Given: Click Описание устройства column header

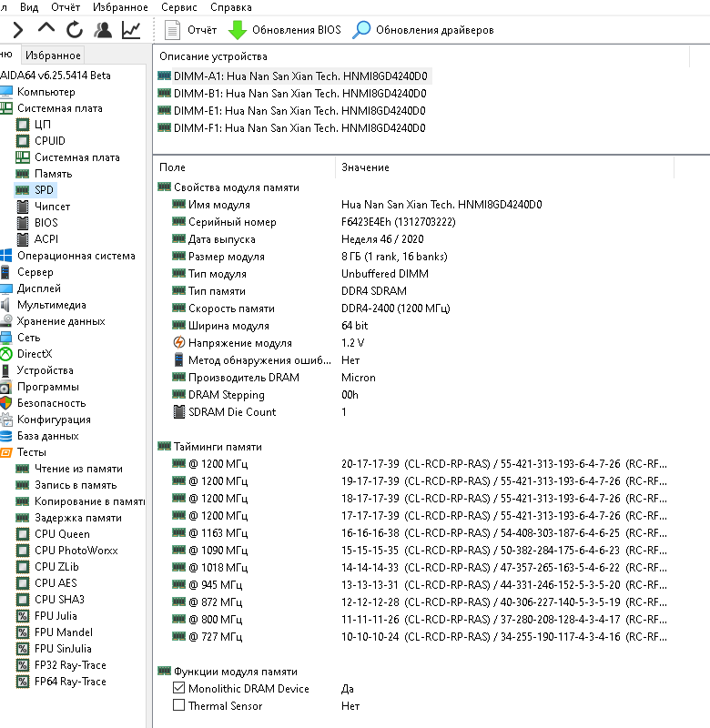Looking at the screenshot, I should (213, 56).
